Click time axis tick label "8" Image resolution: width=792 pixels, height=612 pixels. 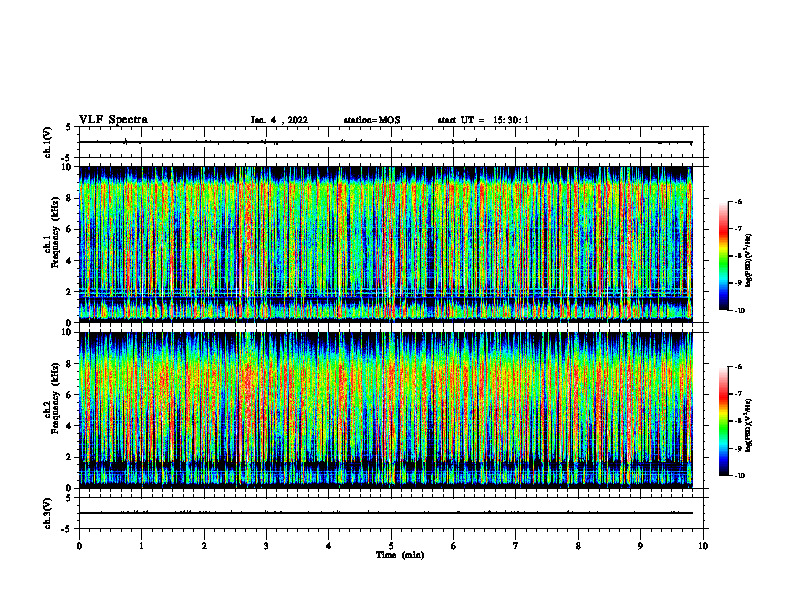tap(578, 546)
